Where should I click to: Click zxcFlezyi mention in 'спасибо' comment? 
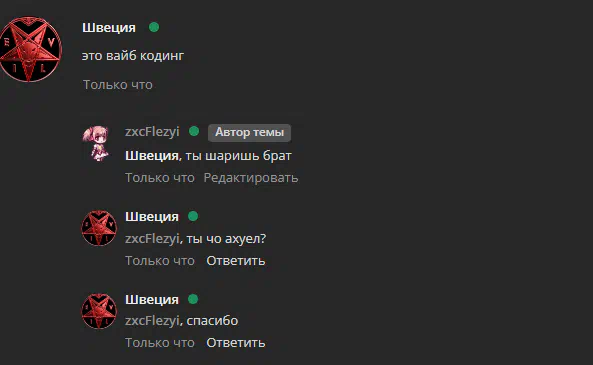coord(152,321)
